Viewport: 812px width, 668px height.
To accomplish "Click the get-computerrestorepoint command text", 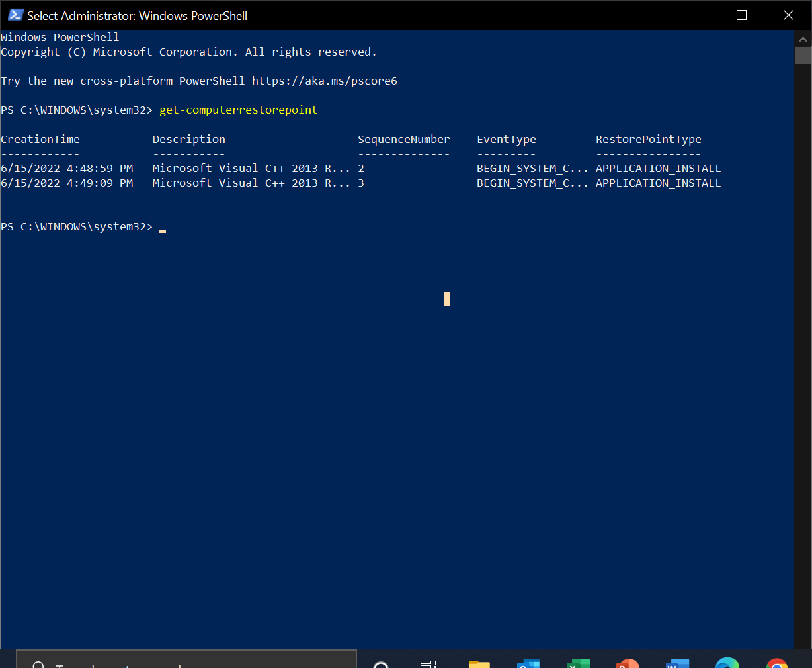I will 239,110.
